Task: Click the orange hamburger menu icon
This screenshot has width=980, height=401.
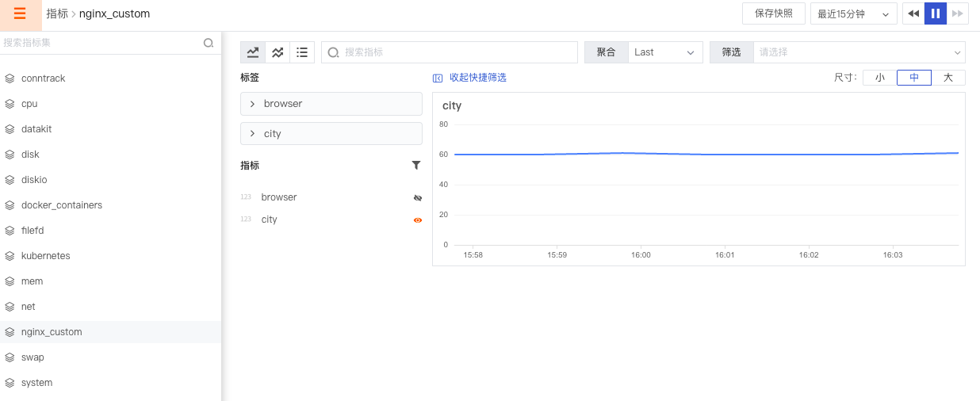Action: (20, 14)
